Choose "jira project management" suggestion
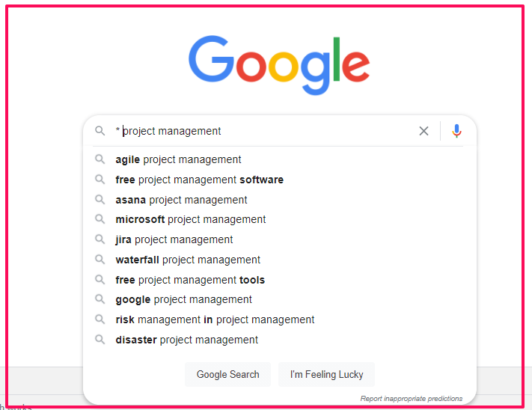Image resolution: width=532 pixels, height=410 pixels. pos(174,239)
